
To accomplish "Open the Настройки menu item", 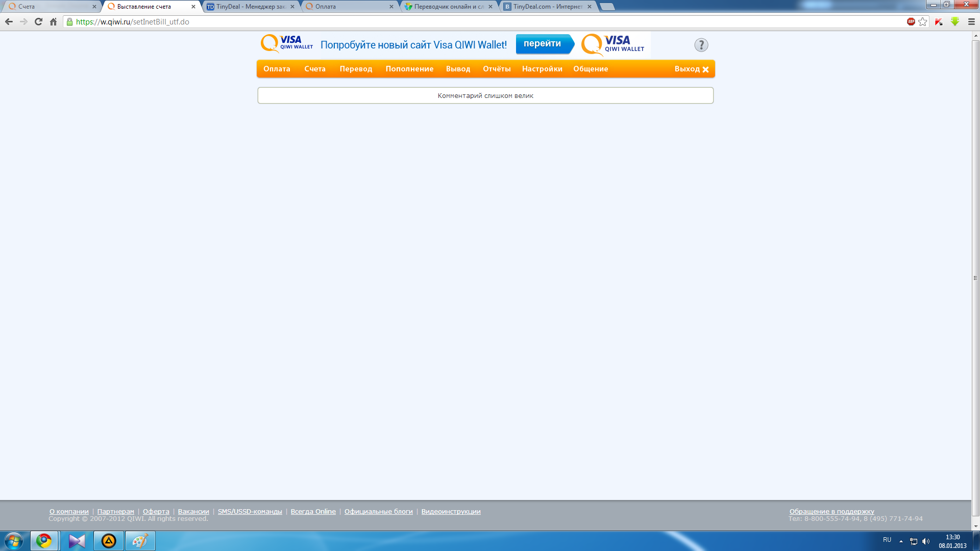I will [542, 69].
